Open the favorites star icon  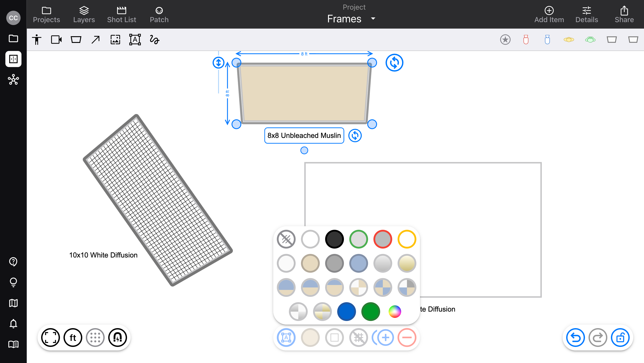[505, 40]
